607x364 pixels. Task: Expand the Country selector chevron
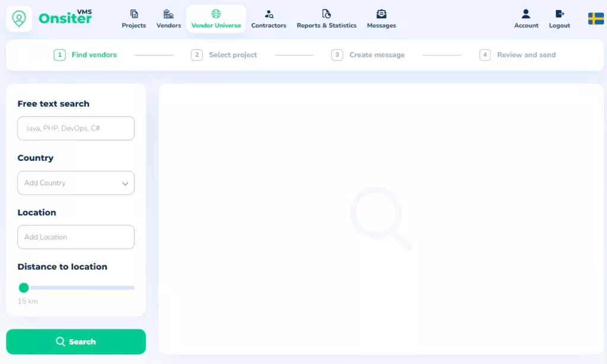[125, 183]
